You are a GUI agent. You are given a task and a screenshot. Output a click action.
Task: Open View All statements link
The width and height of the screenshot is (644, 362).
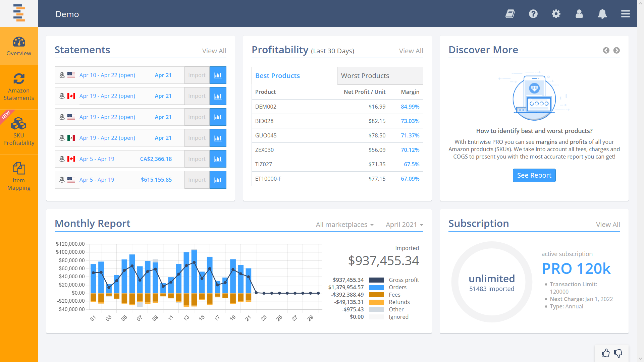click(x=214, y=51)
